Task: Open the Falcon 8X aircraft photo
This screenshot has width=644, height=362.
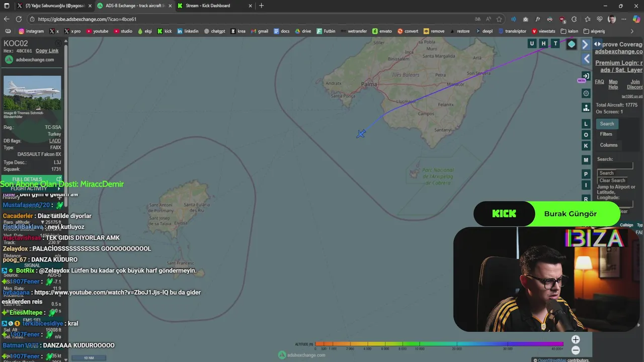Action: pos(32,94)
